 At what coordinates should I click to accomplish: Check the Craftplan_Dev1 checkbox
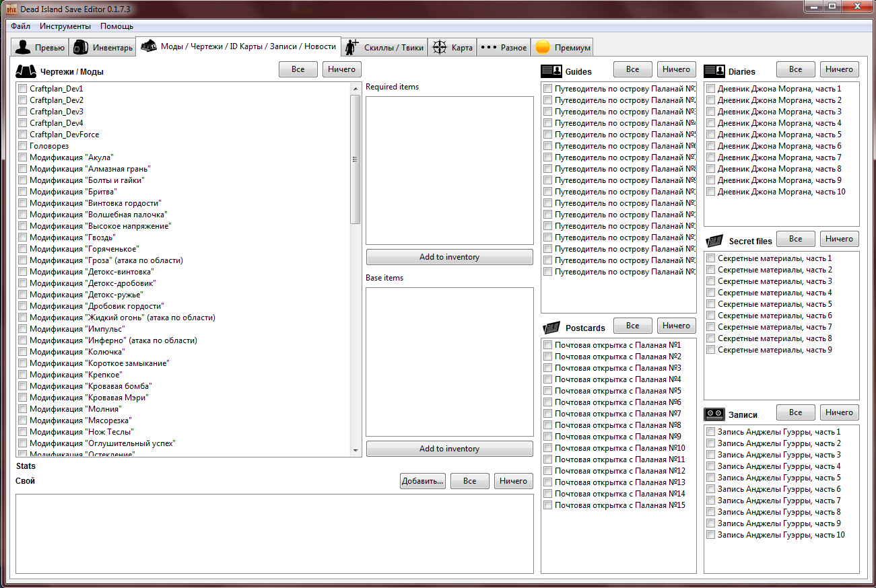[23, 89]
